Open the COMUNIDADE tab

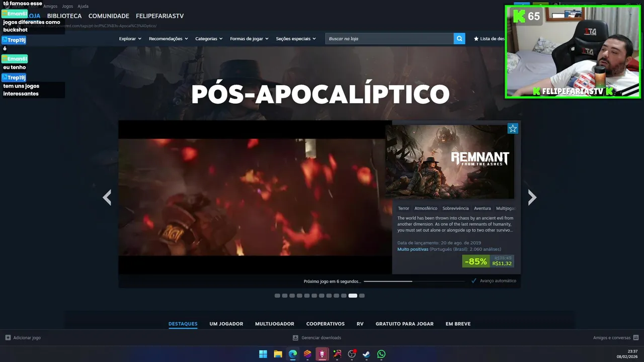109,16
